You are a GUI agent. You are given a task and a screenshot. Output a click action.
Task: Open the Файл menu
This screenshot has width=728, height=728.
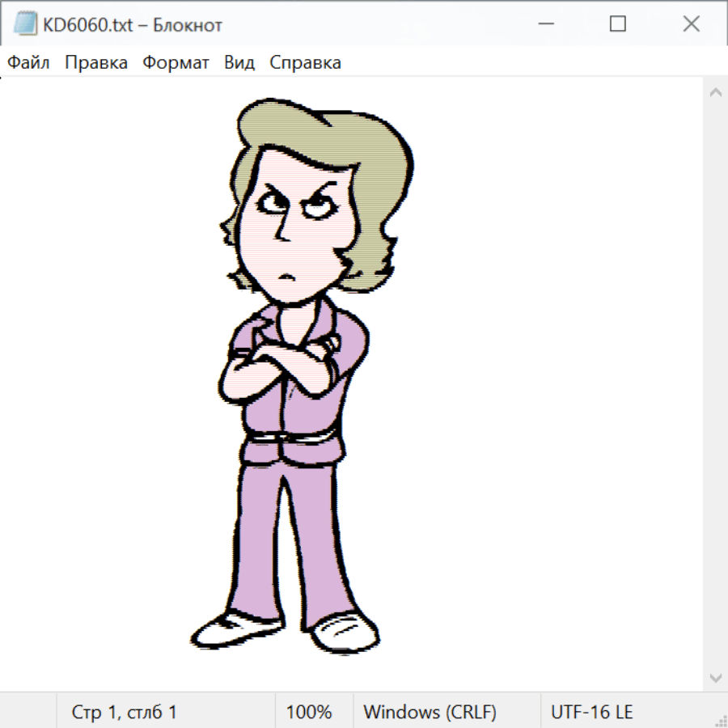tap(28, 63)
